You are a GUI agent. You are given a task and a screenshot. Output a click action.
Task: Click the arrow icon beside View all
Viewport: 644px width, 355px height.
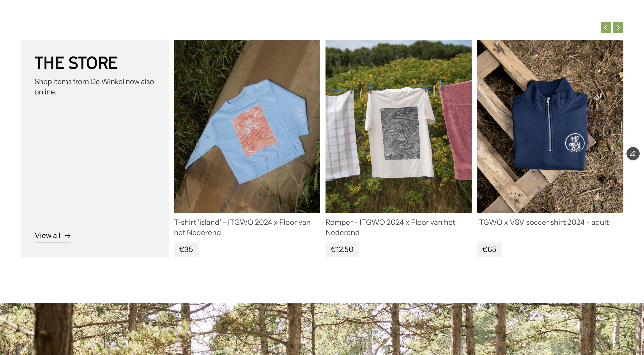67,235
